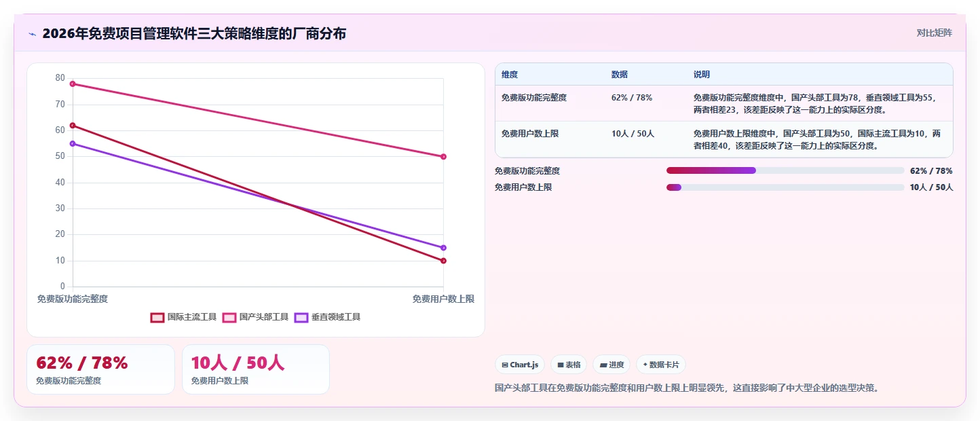The width and height of the screenshot is (980, 421).
Task: Select the 数据卡片 tag chip
Action: pos(661,365)
